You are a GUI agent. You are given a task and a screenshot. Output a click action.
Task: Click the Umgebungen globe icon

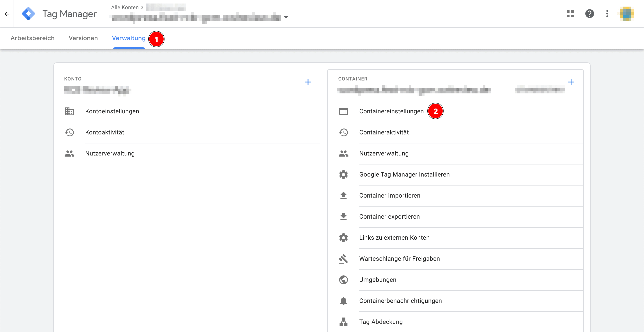pos(343,280)
